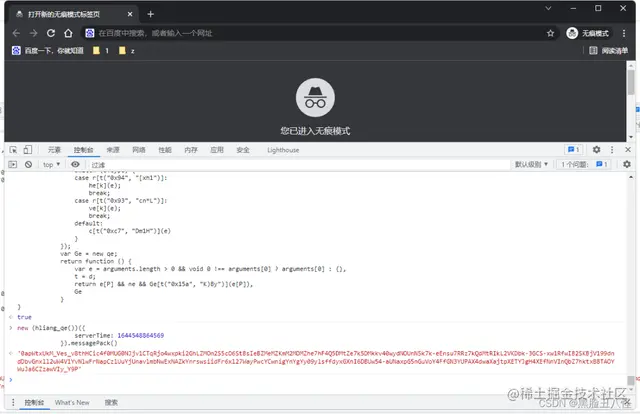Click the address bar input field
Screen dimensions: 640x414
[x=318, y=33]
